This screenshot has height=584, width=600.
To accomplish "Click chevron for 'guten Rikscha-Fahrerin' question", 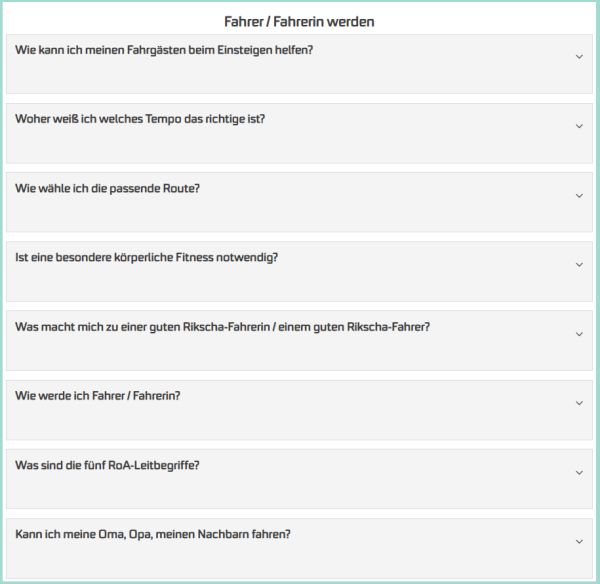I will tap(579, 334).
